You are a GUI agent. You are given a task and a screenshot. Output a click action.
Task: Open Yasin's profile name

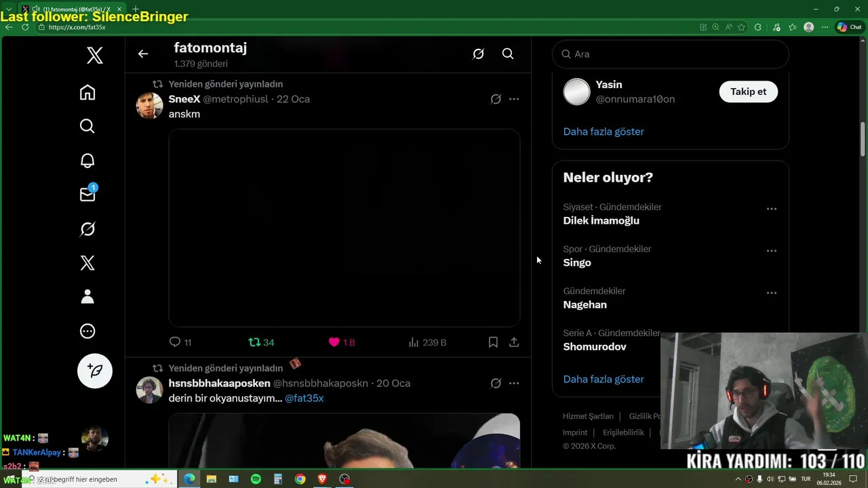pos(609,85)
